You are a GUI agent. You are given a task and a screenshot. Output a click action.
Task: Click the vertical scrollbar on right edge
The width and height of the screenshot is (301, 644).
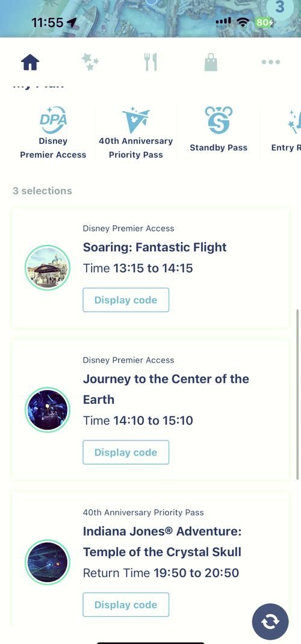(298, 394)
